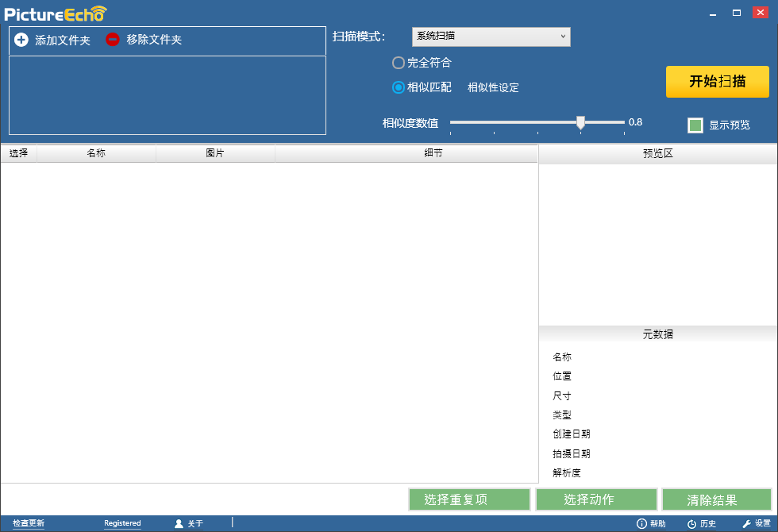Click the 相似度数值 slider handle
The image size is (778, 532).
580,122
